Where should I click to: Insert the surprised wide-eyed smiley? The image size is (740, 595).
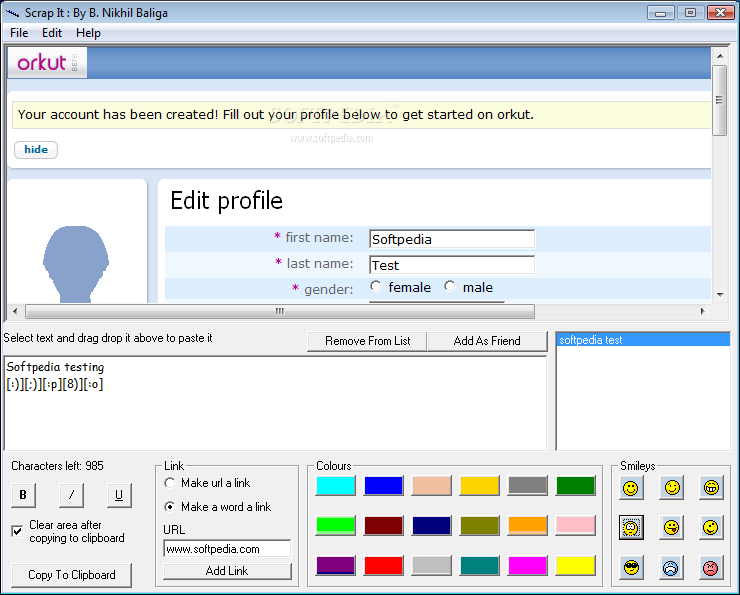coord(631,528)
